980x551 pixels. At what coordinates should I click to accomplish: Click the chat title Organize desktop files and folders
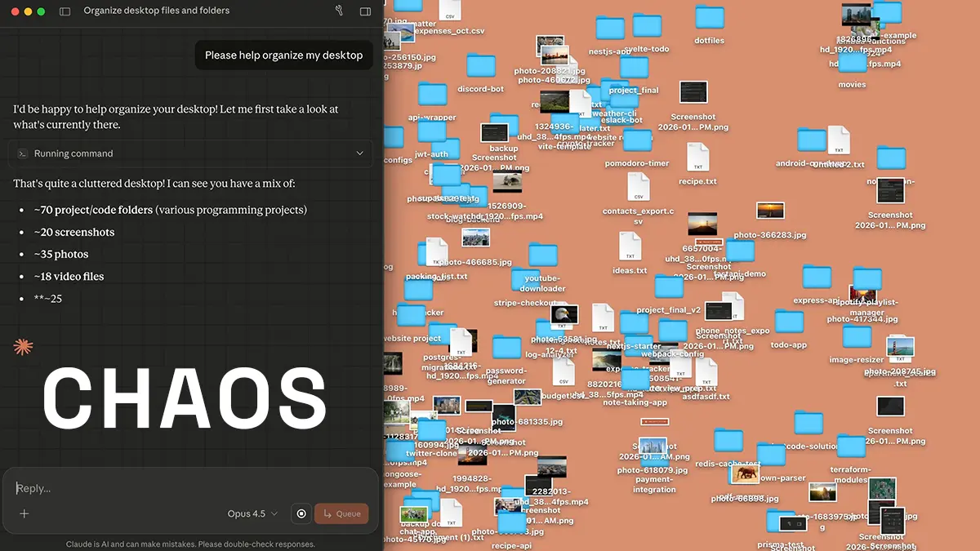(x=154, y=11)
